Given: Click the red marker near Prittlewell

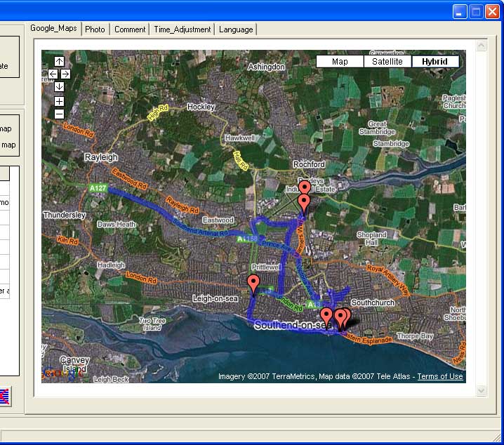Looking at the screenshot, I should (253, 284).
